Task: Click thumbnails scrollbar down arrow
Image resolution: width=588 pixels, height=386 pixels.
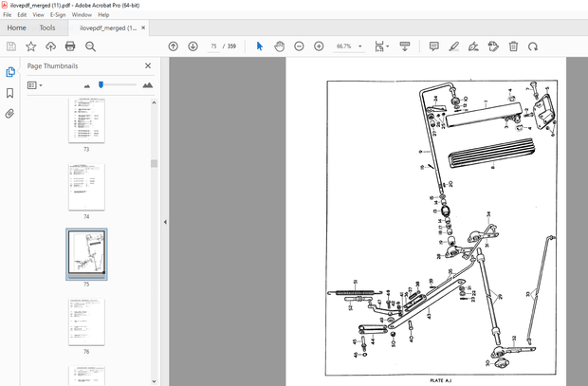Action: click(x=155, y=381)
